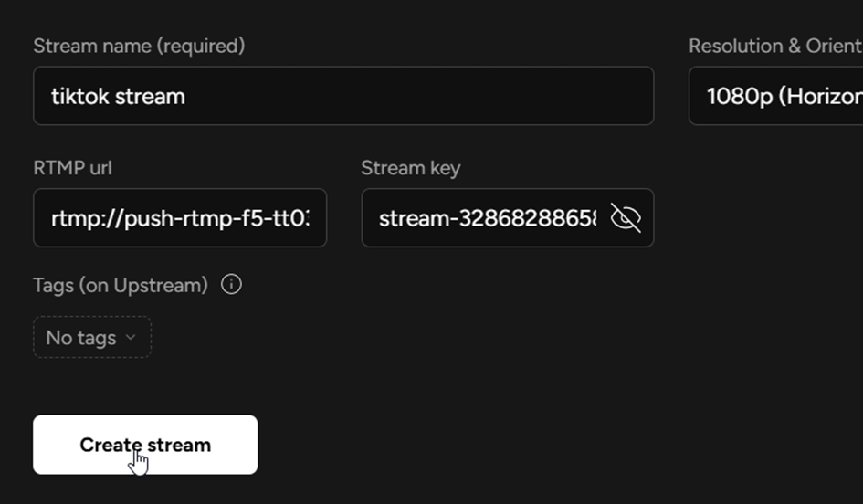Viewport: 863px width, 504px height.
Task: Open the No tags dropdown
Action: [92, 337]
